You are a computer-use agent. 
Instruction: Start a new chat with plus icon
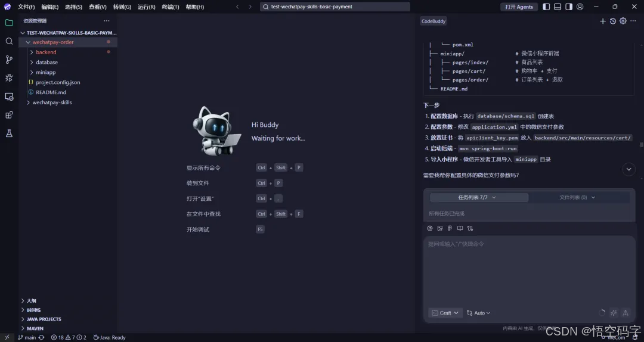pyautogui.click(x=602, y=21)
